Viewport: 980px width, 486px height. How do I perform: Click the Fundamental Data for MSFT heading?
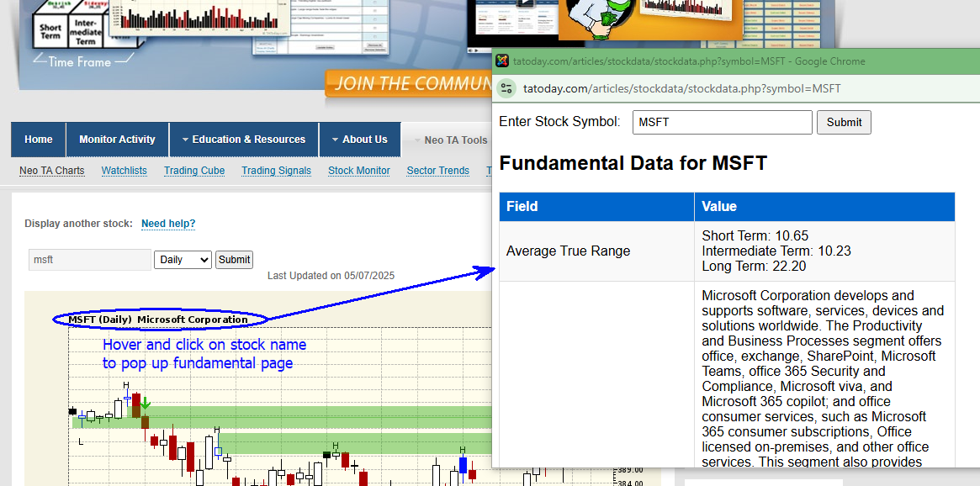click(633, 164)
